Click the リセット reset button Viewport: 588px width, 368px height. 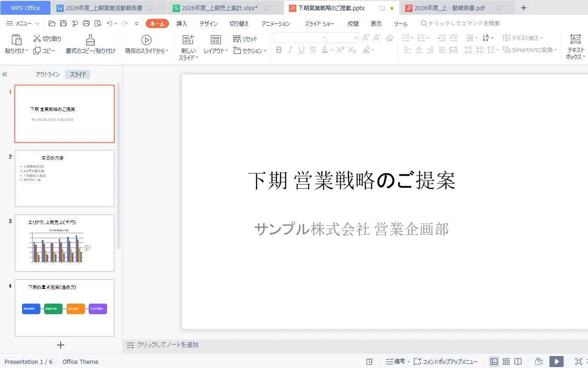coord(245,39)
